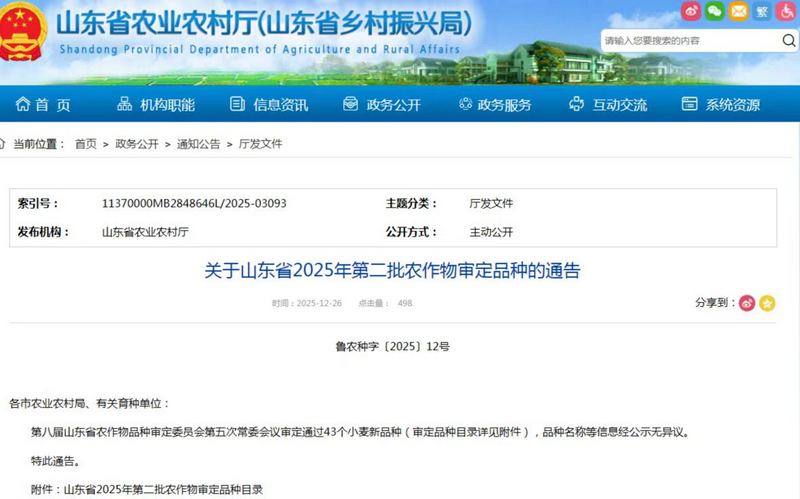Share to QZone with yellow star icon
The width and height of the screenshot is (800, 499).
767,303
